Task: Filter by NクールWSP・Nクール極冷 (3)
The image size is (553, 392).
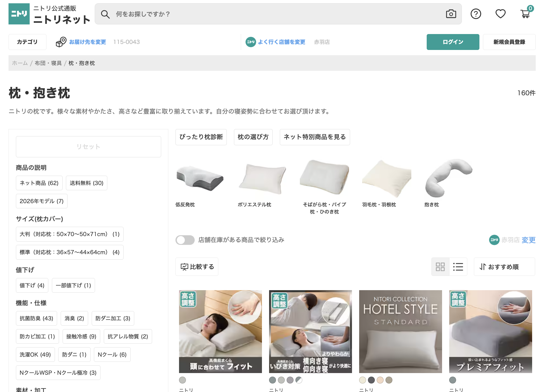Action: pos(58,373)
